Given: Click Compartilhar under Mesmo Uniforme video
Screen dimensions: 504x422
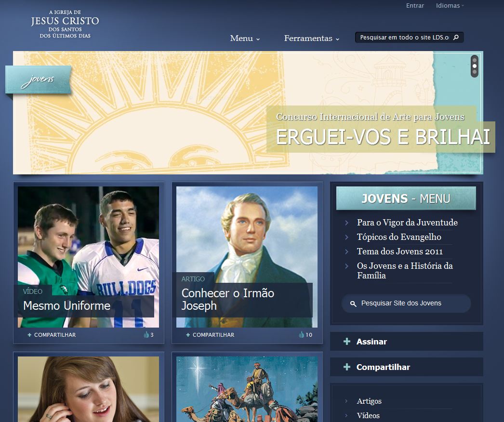Looking at the screenshot, I should 54,335.
